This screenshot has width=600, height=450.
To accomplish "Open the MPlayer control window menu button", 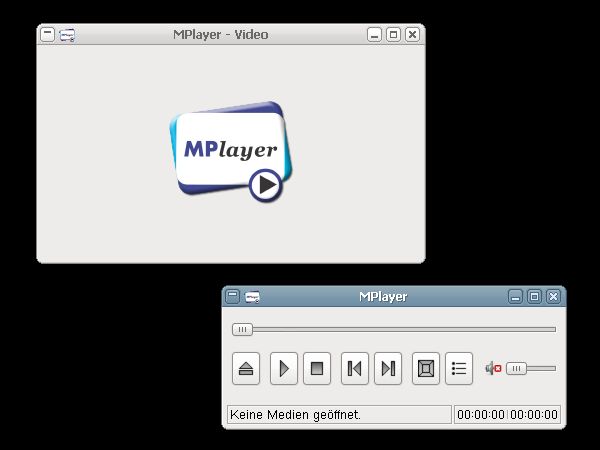I will [x=233, y=296].
